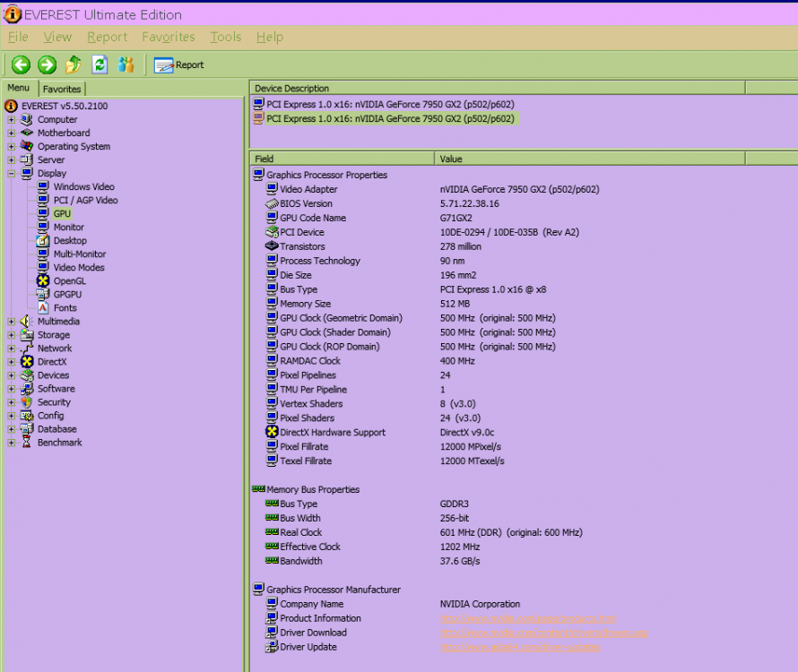798x672 pixels.
Task: Expand the Storage tree node
Action: [12, 335]
